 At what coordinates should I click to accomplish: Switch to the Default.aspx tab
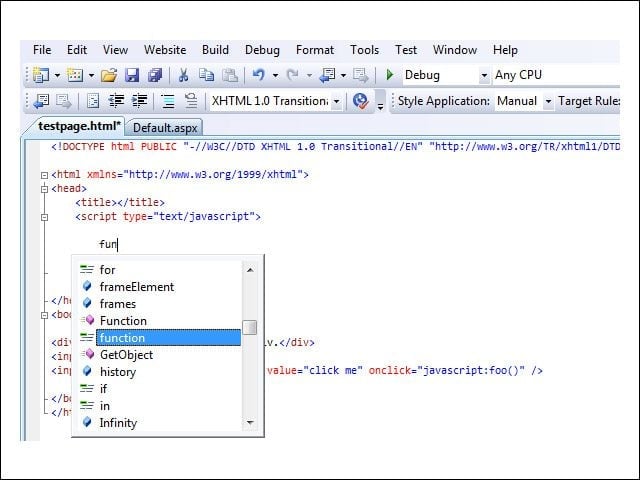[165, 128]
